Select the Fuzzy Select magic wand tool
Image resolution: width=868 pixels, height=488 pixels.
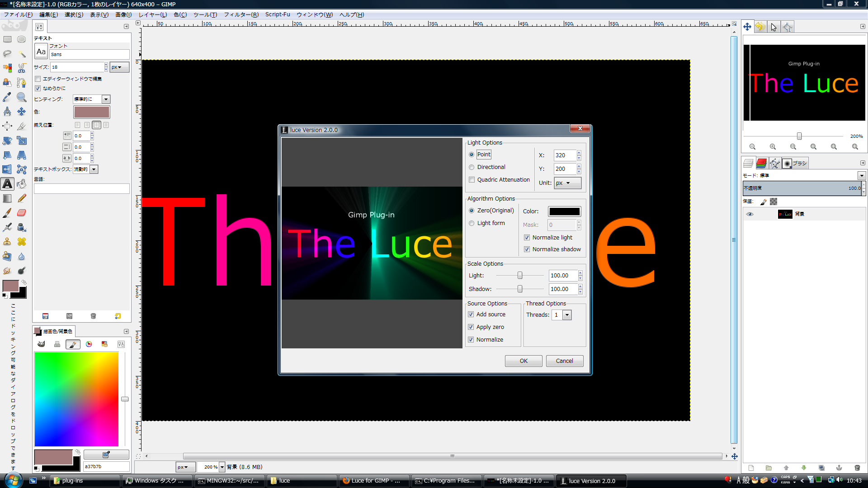click(21, 54)
